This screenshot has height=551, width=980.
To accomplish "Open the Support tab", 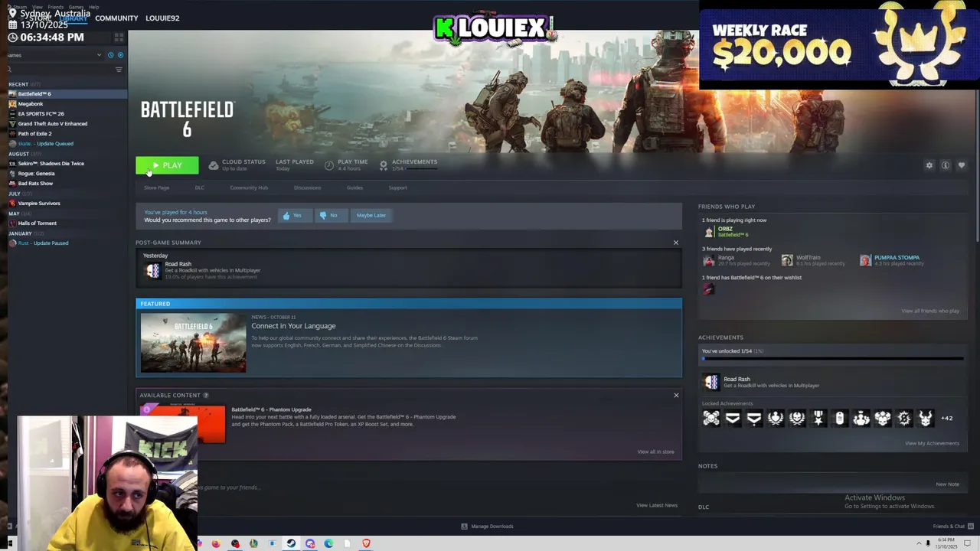I will (x=397, y=187).
